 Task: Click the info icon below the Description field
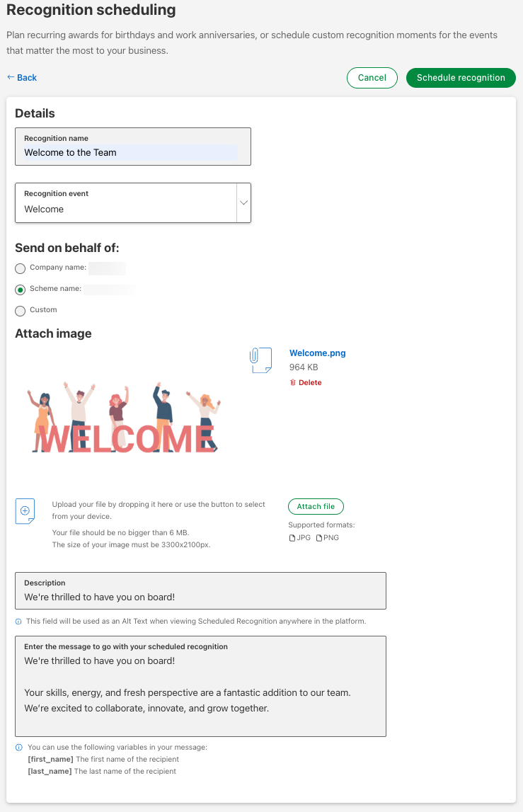coord(18,622)
